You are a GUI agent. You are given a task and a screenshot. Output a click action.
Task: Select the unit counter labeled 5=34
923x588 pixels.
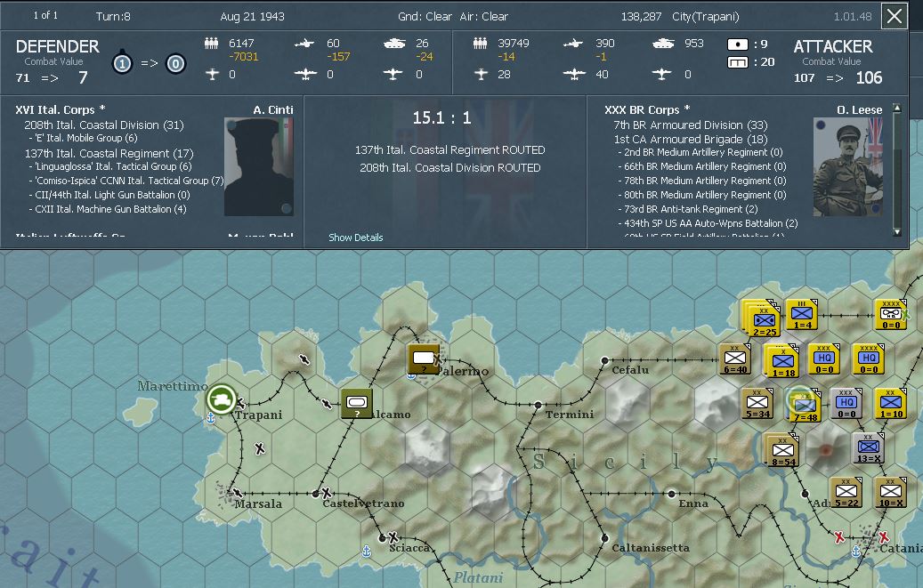click(757, 404)
